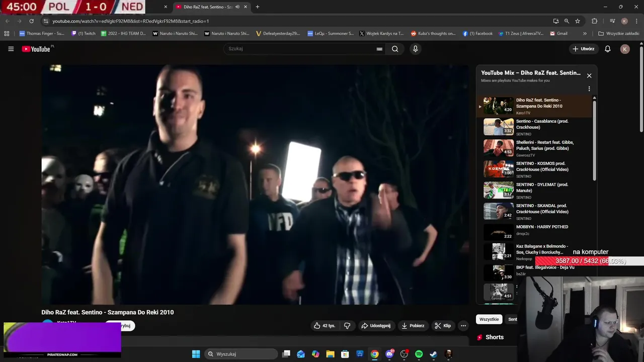Click the Chrome address bar URL
Viewport: 644px width, 362px height.
[131, 21]
